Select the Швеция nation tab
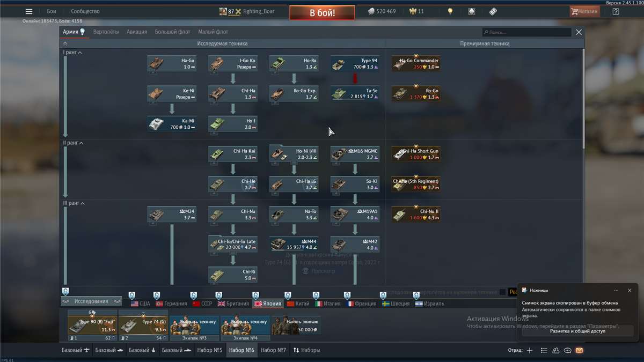Viewport: 644px width, 362px height. [x=396, y=304]
